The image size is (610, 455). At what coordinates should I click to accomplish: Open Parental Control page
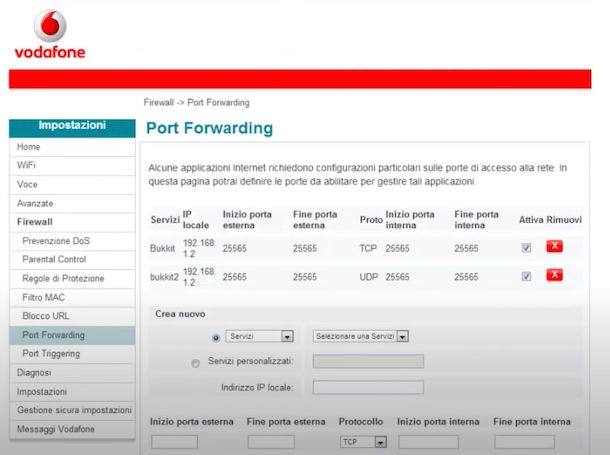click(x=55, y=259)
